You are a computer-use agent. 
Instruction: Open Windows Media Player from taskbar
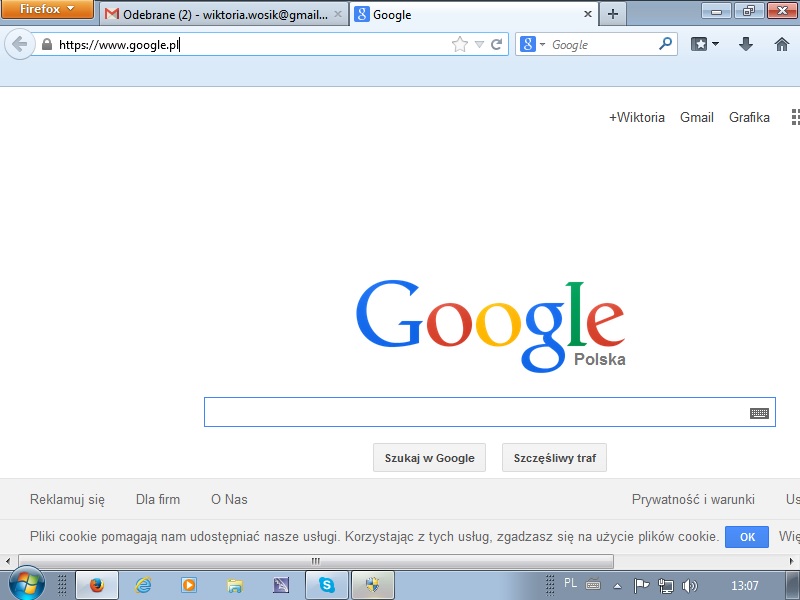(x=189, y=585)
